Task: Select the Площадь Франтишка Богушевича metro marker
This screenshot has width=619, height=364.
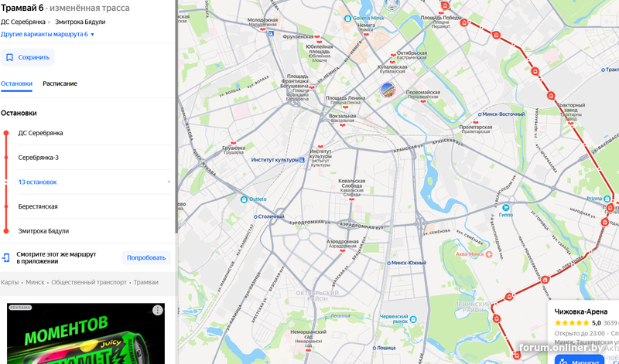Action: pyautogui.click(x=312, y=87)
